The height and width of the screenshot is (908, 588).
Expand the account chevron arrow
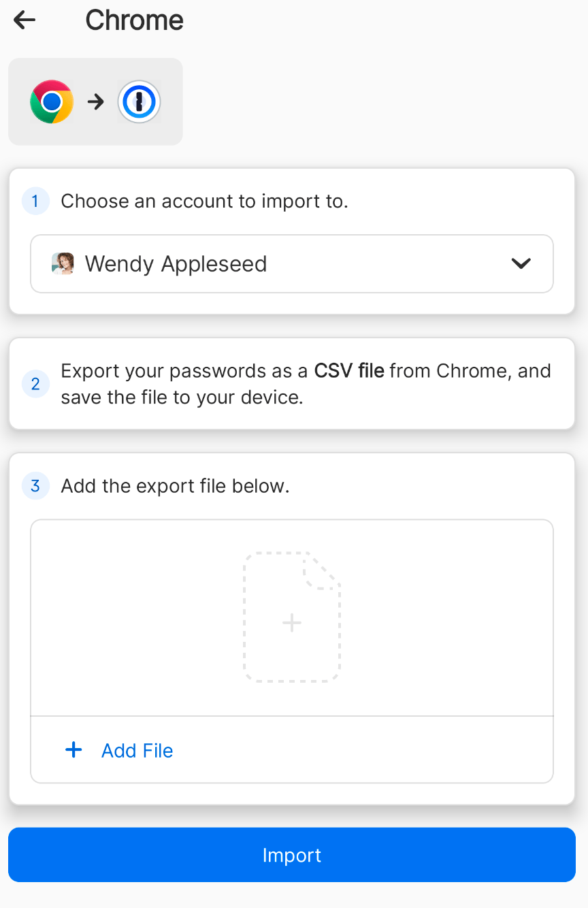[x=521, y=263]
